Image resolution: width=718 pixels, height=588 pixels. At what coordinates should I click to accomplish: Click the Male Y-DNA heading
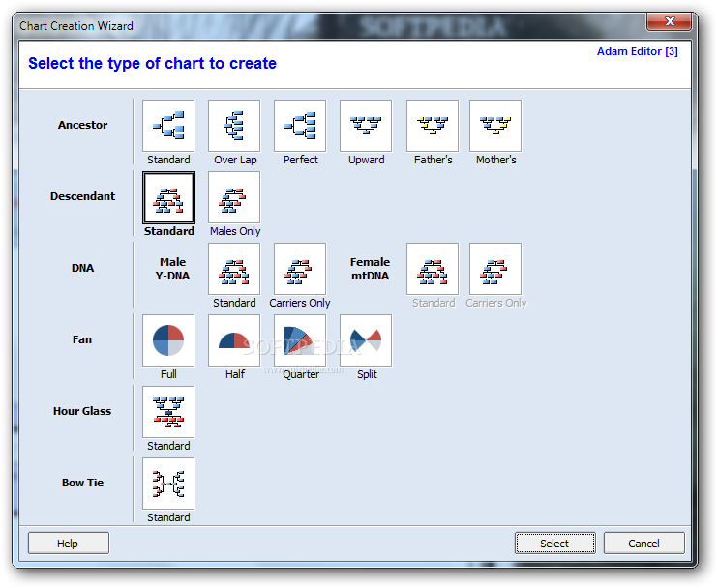172,269
